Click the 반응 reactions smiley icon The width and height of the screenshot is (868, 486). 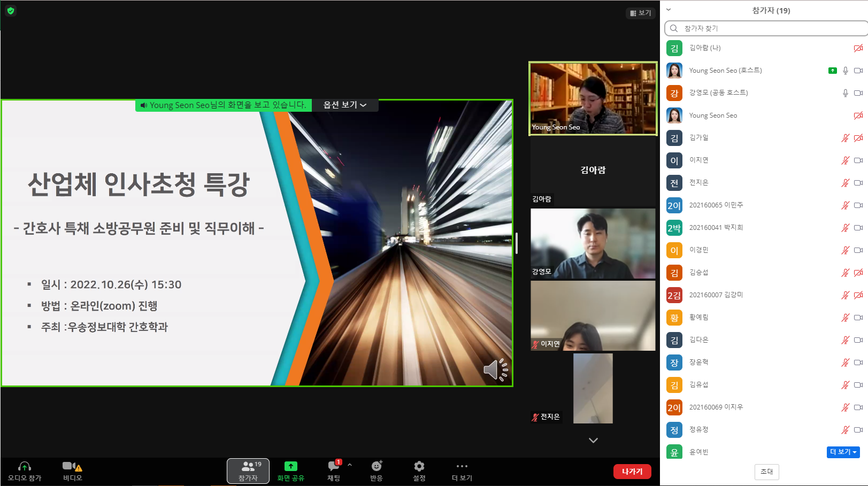click(x=377, y=466)
